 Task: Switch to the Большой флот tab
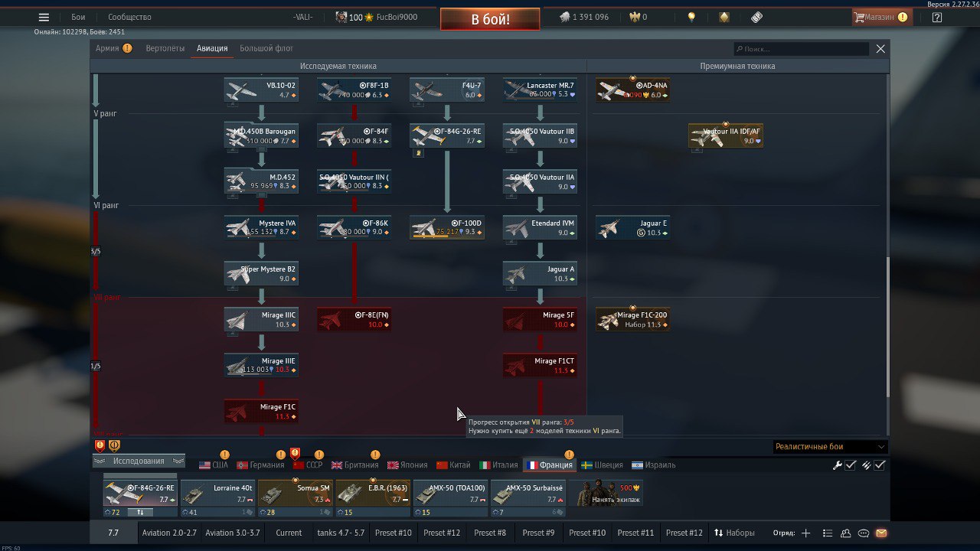point(266,48)
